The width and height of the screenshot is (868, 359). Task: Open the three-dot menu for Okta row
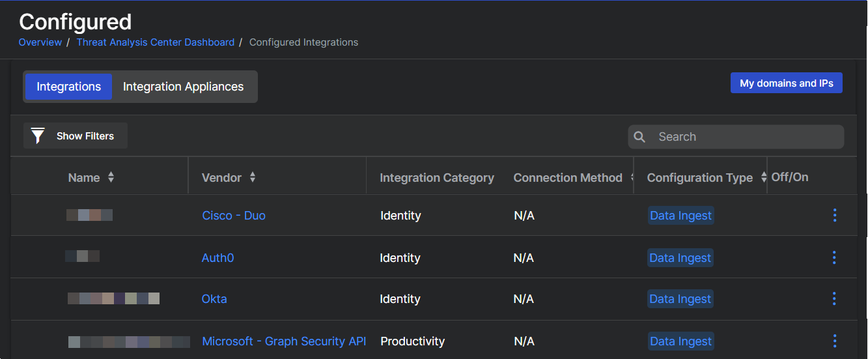coord(834,299)
